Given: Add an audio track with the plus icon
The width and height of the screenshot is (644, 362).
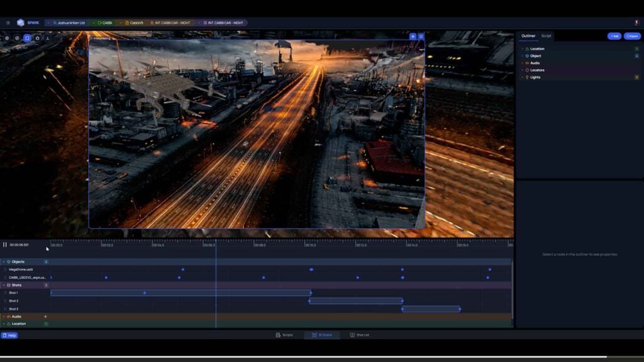Looking at the screenshot, I should (x=45, y=317).
